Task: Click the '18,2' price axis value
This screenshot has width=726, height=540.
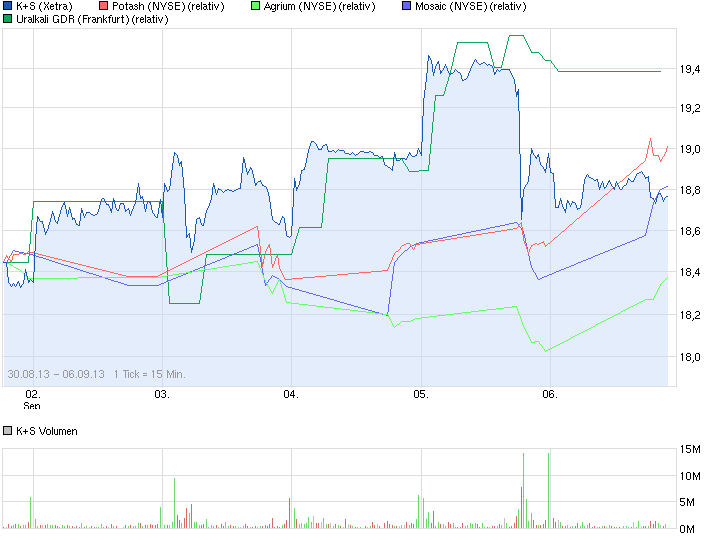Action: pyautogui.click(x=690, y=315)
